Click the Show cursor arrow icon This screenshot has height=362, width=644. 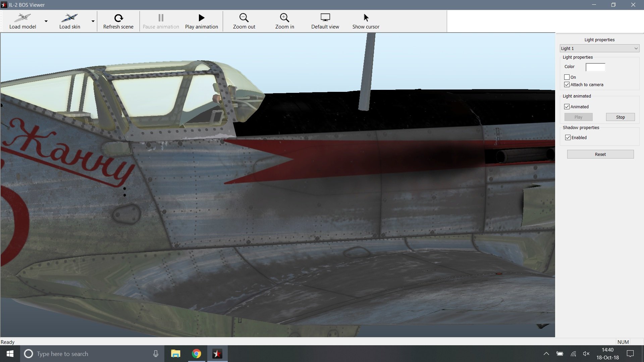pyautogui.click(x=366, y=18)
